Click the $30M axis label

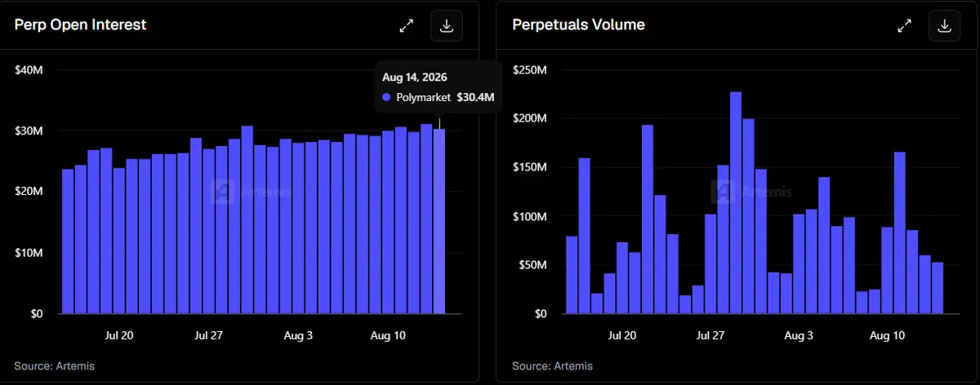click(x=29, y=131)
